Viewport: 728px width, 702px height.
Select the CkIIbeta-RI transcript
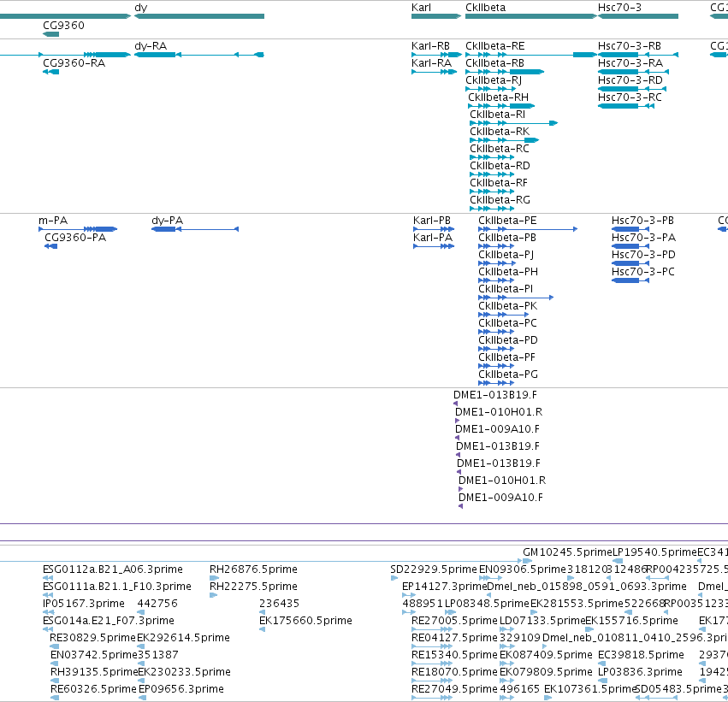[x=497, y=115]
